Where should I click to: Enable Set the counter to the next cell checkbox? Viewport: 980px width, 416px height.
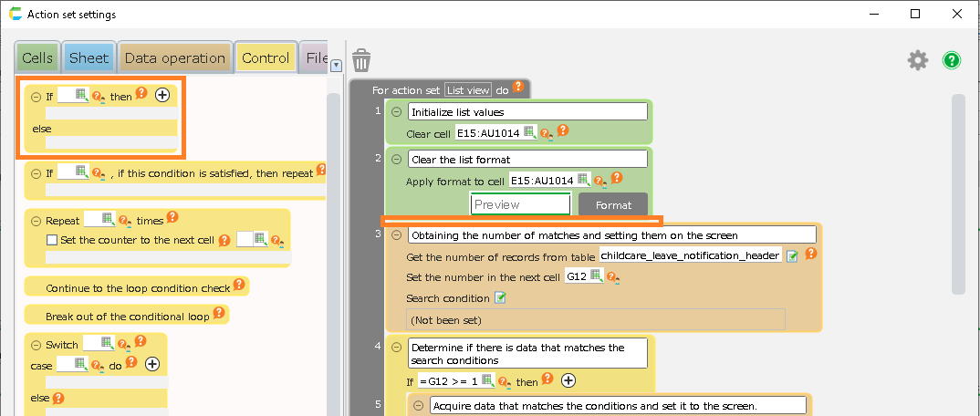pos(52,240)
